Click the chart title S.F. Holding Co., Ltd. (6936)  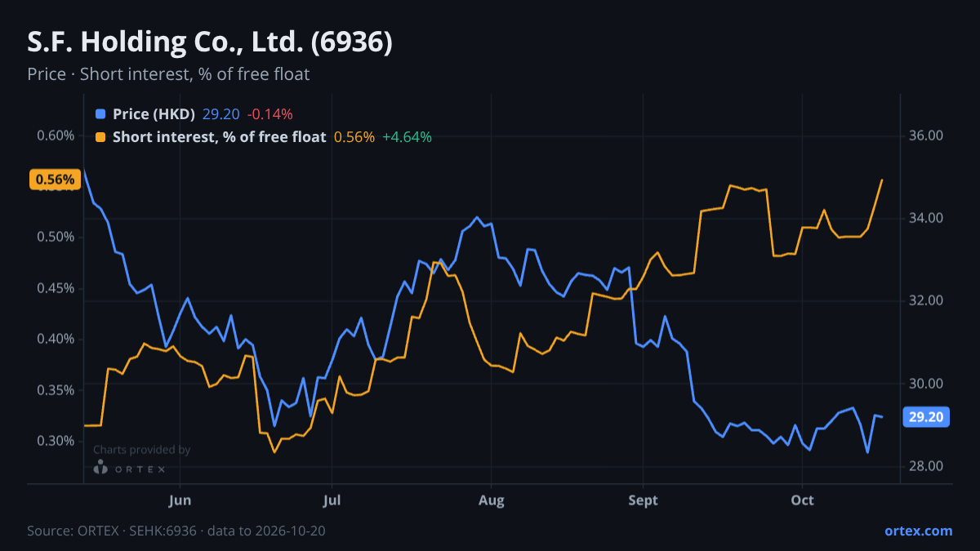(x=210, y=42)
